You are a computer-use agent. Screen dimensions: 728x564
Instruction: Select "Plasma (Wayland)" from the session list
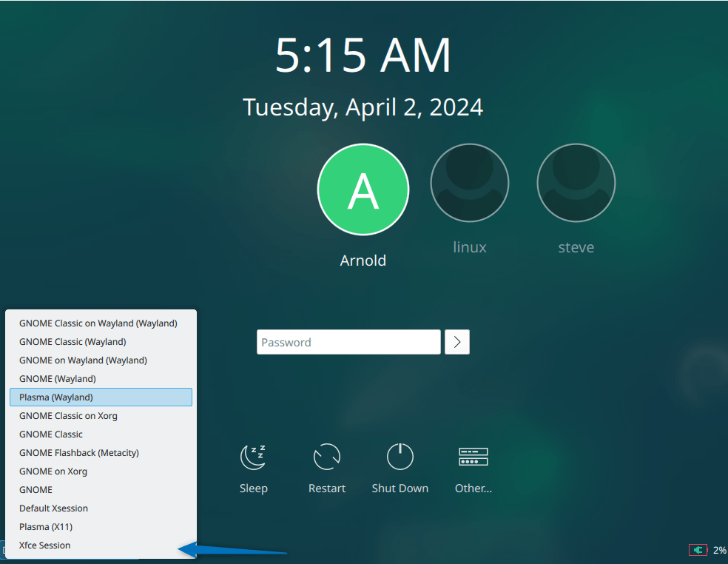coord(101,397)
